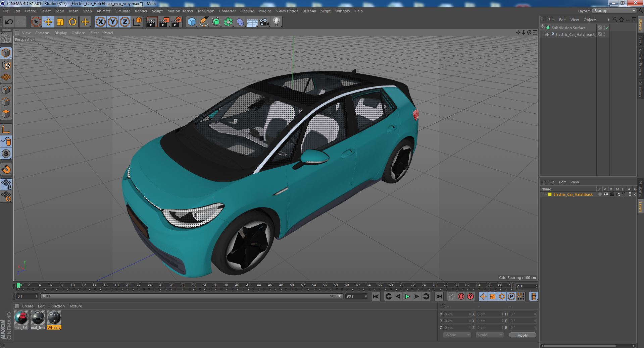Add a Cube primitive object
This screenshot has height=348, width=644.
click(x=192, y=22)
